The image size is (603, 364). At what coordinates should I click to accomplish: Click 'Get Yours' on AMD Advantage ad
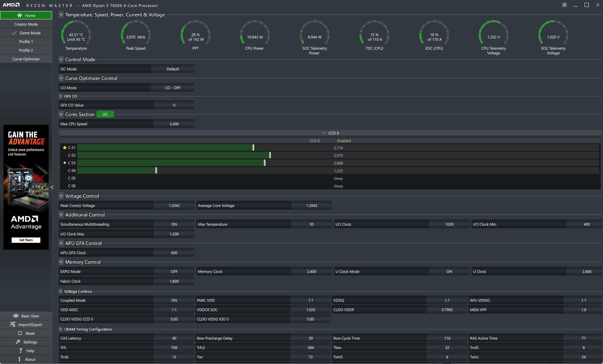(x=26, y=240)
